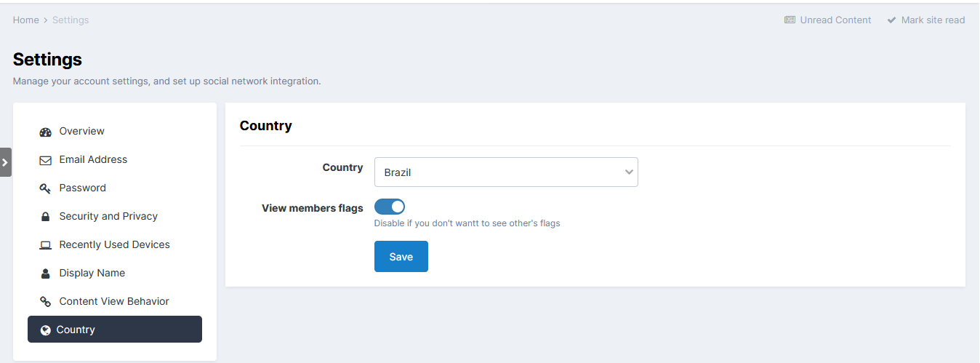Click the newspaper icon beside Unread Content

pos(790,20)
